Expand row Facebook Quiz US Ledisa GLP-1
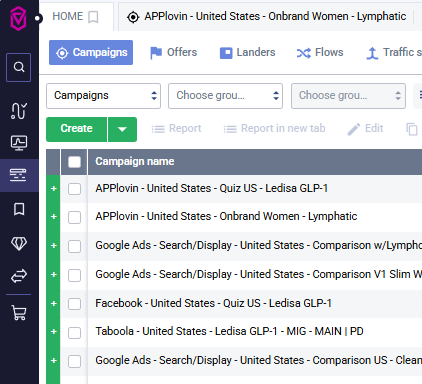 click(54, 304)
